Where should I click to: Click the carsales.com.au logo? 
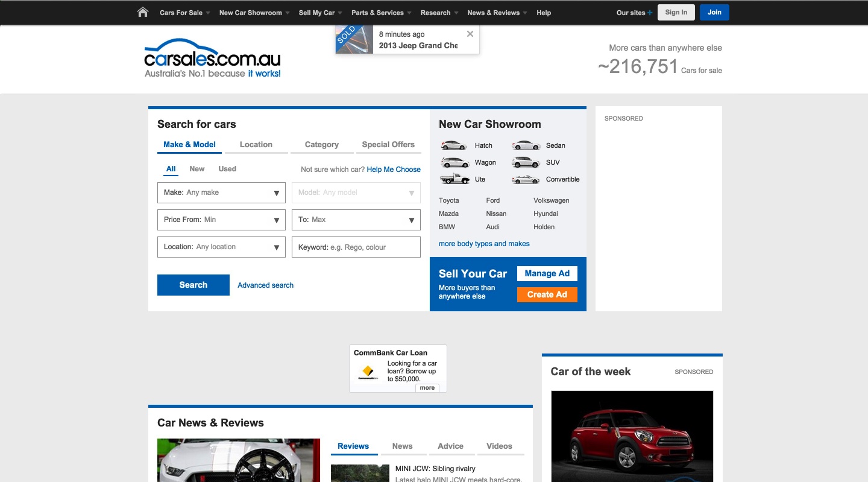(x=212, y=59)
